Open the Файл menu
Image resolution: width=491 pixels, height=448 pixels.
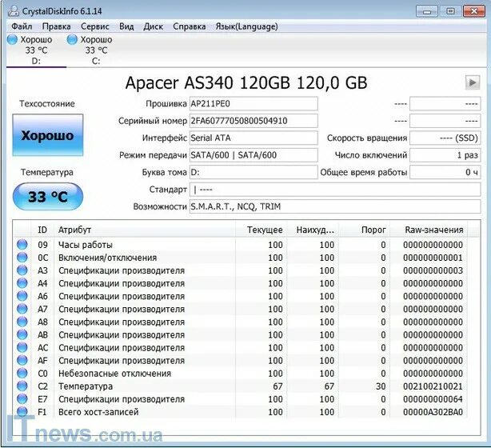point(22,26)
